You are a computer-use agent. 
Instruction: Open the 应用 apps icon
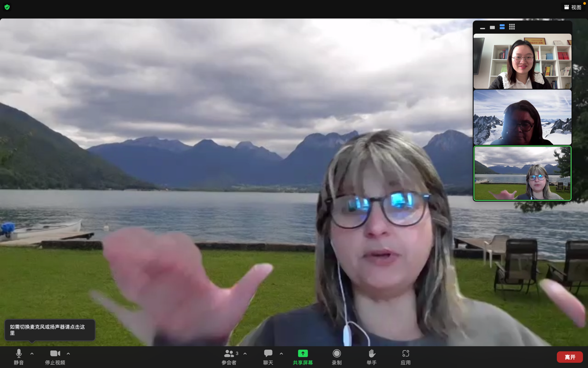pos(406,354)
